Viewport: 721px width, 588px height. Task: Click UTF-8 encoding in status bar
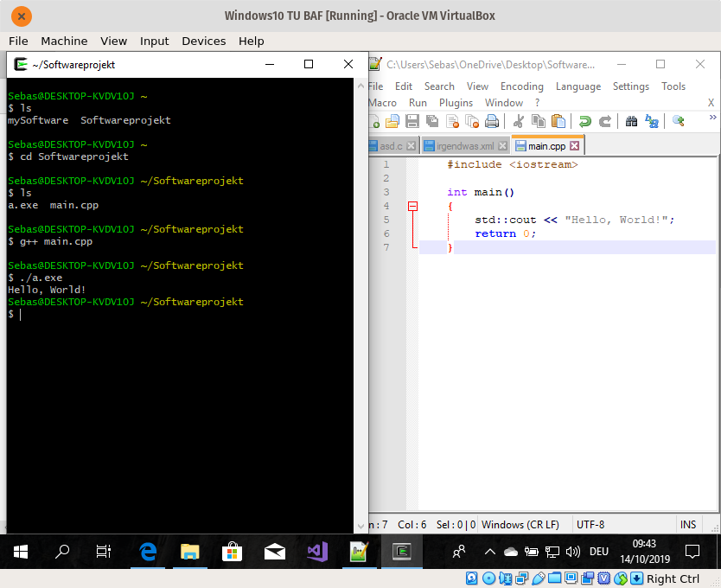[x=590, y=525]
